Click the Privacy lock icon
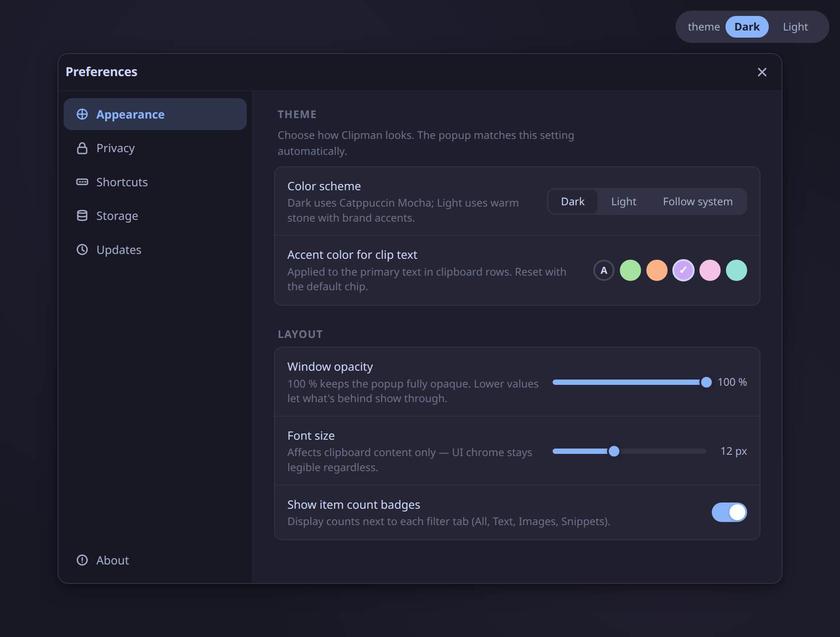The height and width of the screenshot is (637, 840). click(x=82, y=148)
